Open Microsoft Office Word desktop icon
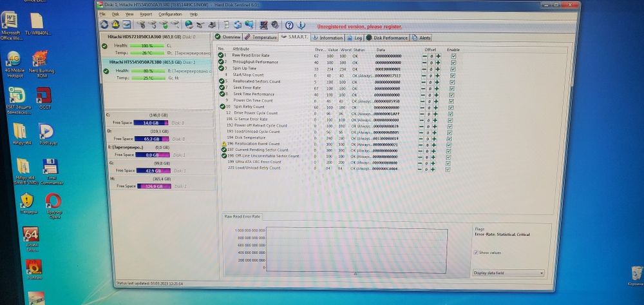The width and height of the screenshot is (644, 305). point(10,26)
